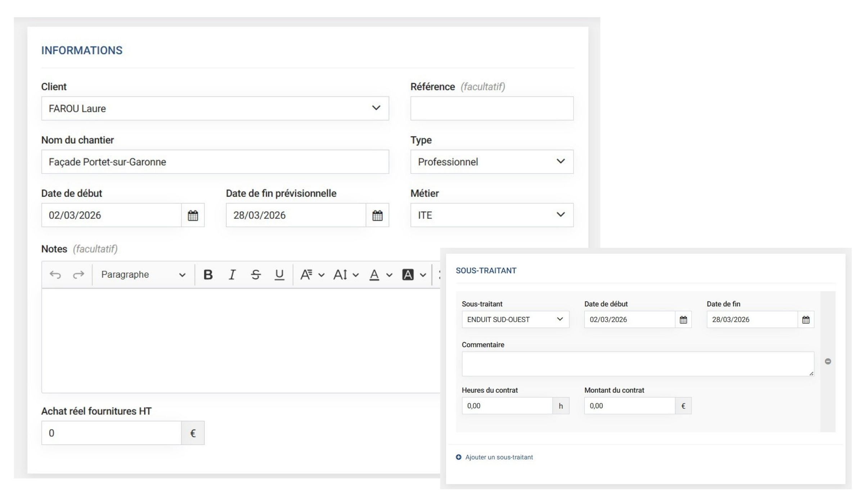Click the undo arrow in notes editor

point(55,275)
